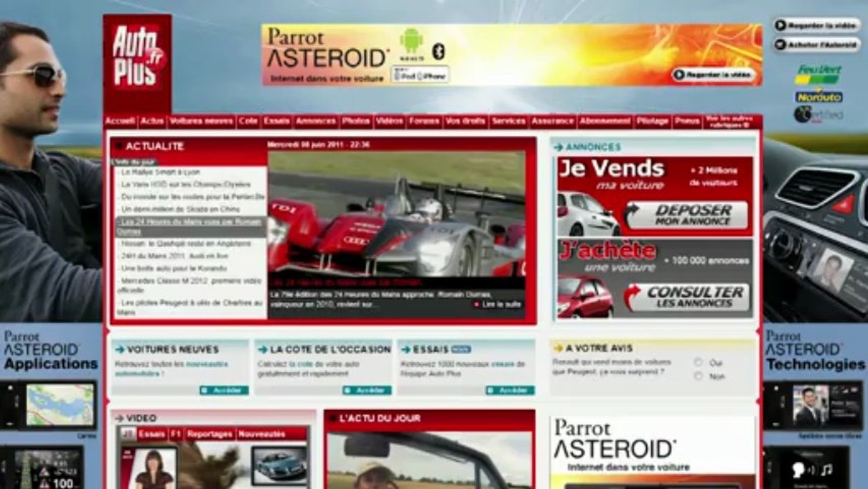Click the iPod iPhone badge in the banner

[x=420, y=75]
